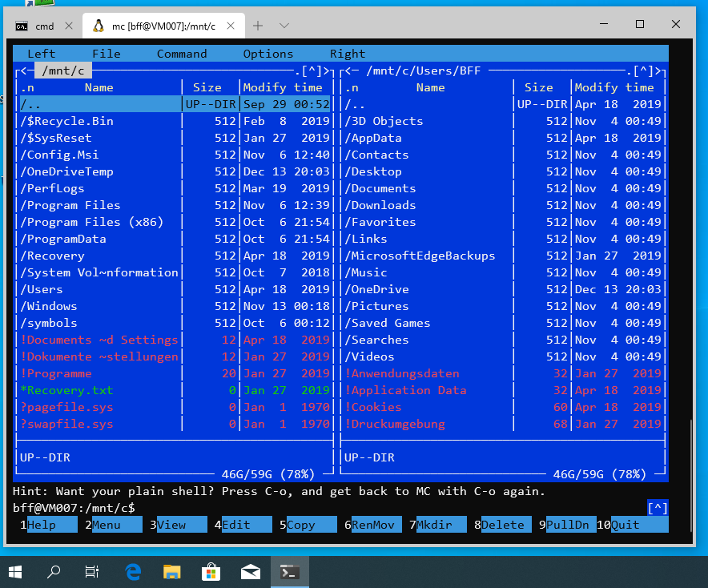Click the [^] button beside command prompt

coord(658,508)
